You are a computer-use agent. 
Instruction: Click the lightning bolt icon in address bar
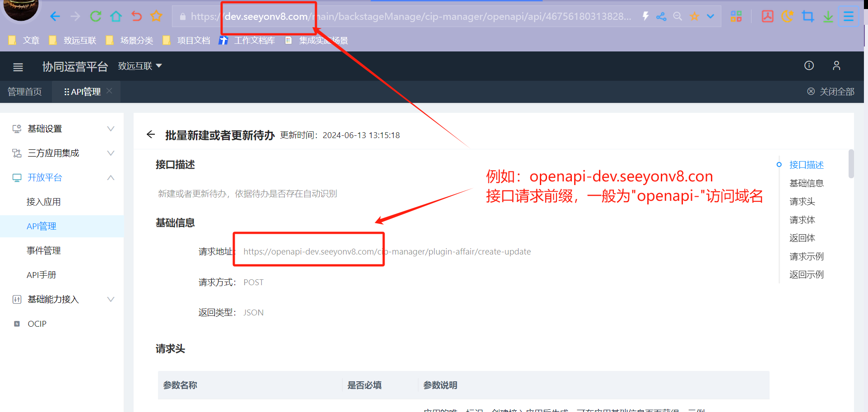coord(645,16)
